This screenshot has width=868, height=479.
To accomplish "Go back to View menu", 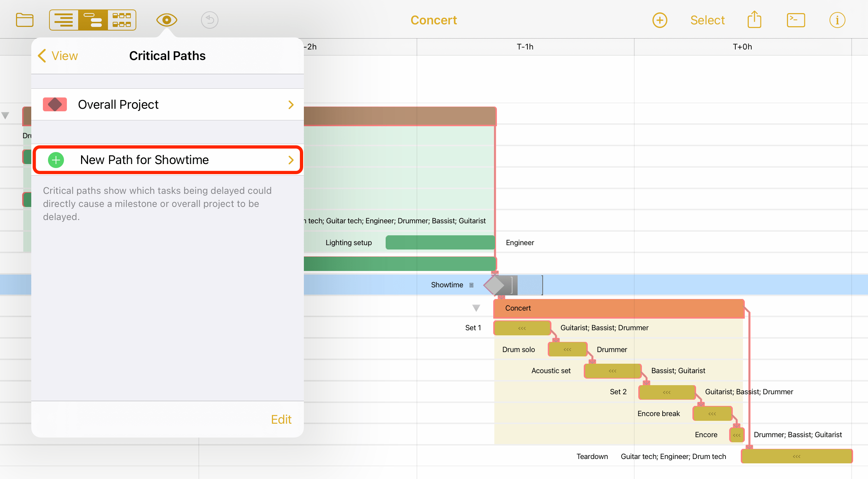I will pos(58,56).
